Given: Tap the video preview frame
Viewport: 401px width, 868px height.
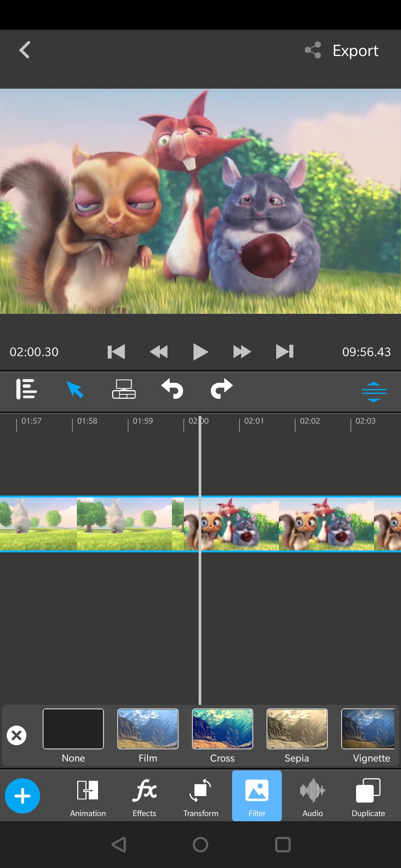Looking at the screenshot, I should click(200, 201).
